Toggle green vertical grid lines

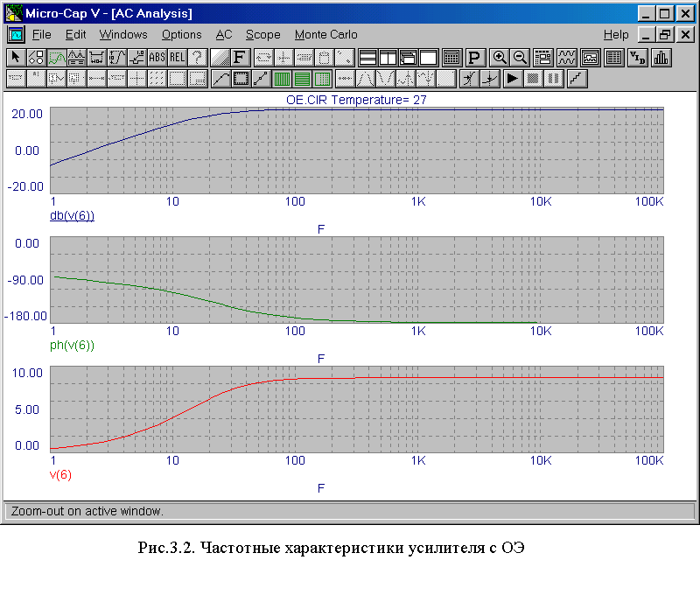[282, 79]
